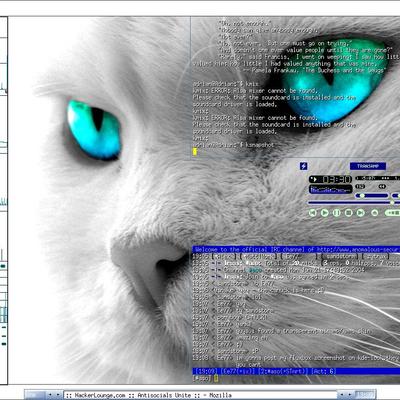
Task: Click the last IRC message about fluxbox screenshot
Action: [296, 361]
